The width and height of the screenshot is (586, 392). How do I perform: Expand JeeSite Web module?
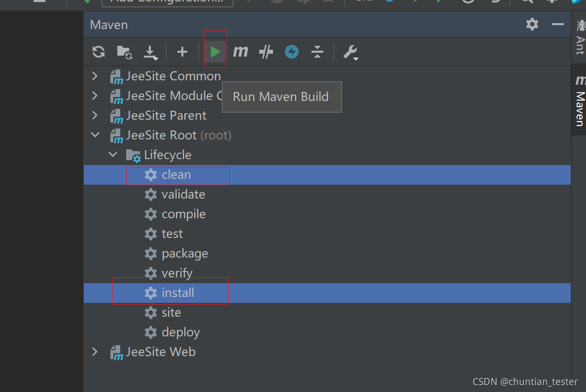(95, 352)
